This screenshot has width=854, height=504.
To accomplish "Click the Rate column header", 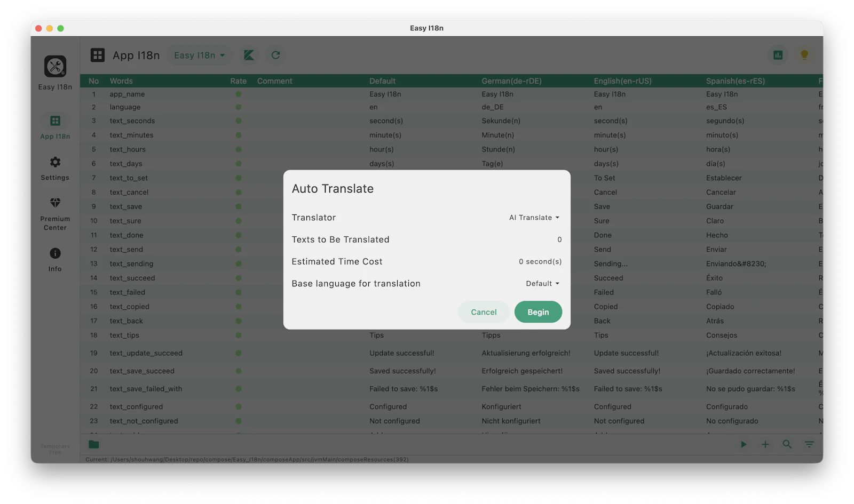I will (x=239, y=81).
